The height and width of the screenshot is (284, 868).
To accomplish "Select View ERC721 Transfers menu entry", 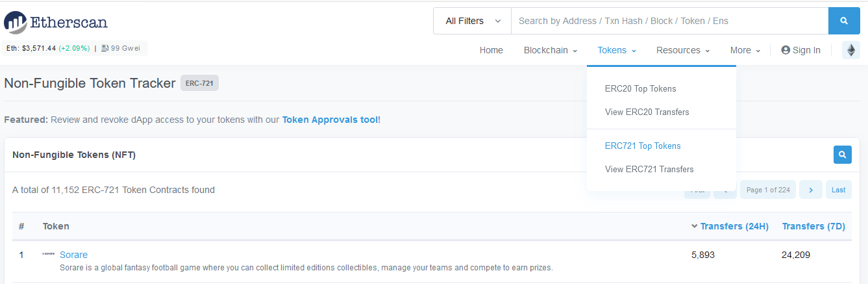I will click(649, 169).
